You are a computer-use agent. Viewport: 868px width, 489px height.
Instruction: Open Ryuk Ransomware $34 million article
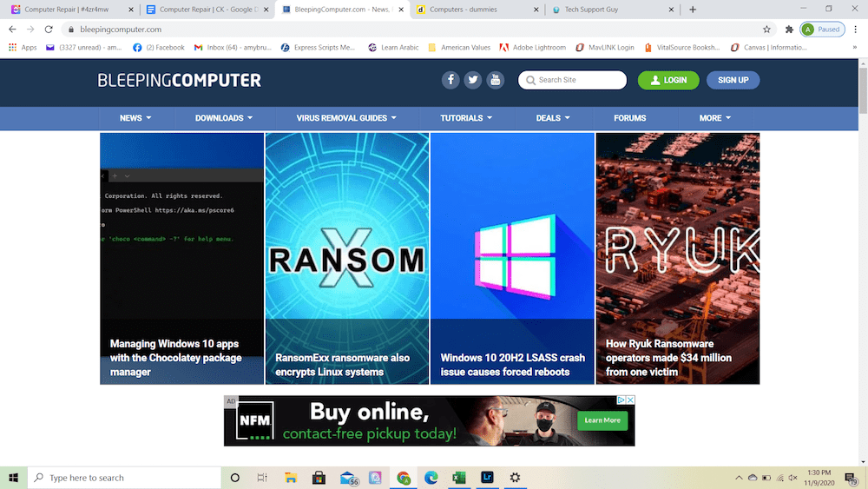click(x=678, y=259)
